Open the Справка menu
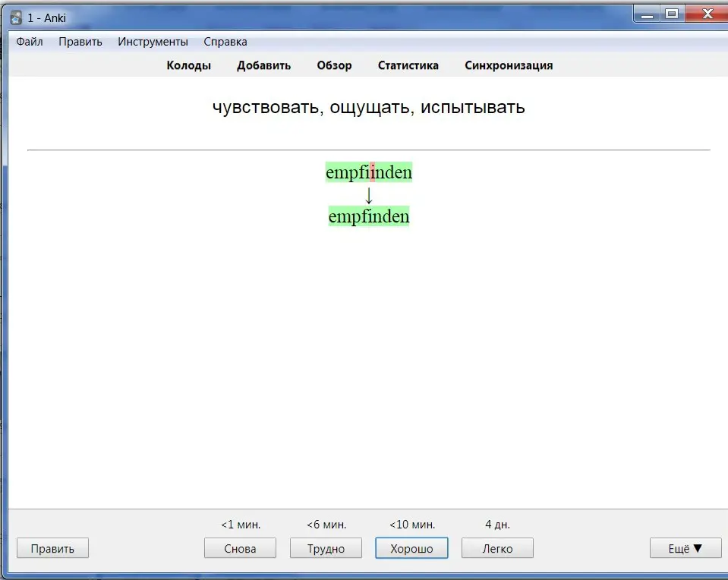728x580 pixels. pos(225,42)
